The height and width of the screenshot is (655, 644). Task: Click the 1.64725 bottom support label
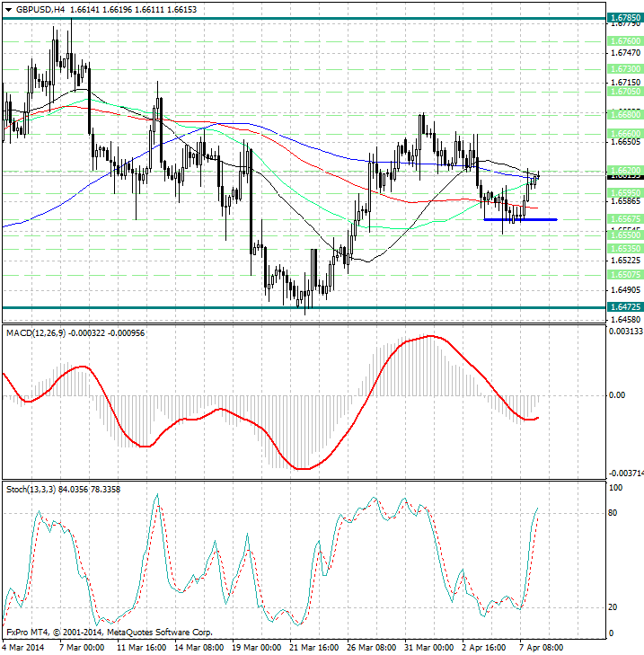click(x=623, y=307)
